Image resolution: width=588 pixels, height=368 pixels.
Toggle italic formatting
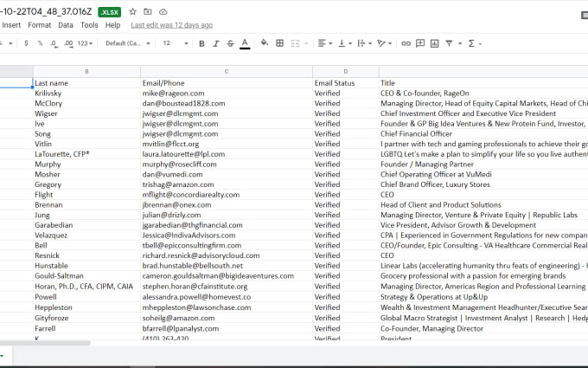216,43
